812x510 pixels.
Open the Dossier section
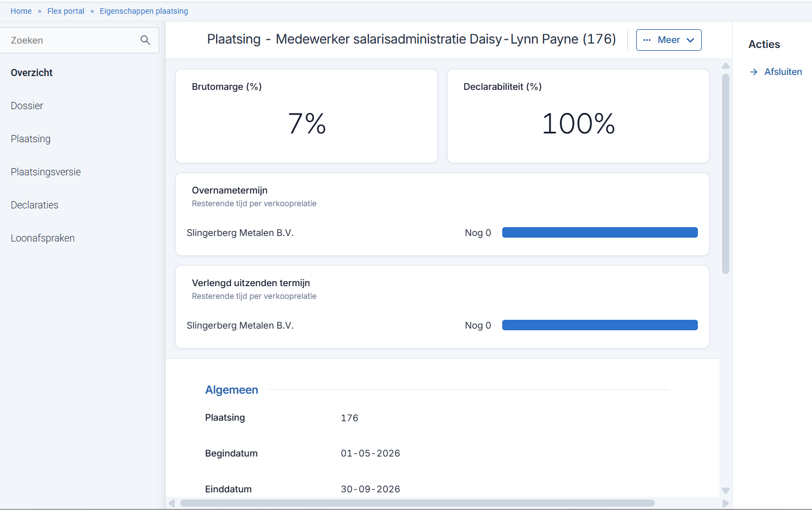point(27,106)
